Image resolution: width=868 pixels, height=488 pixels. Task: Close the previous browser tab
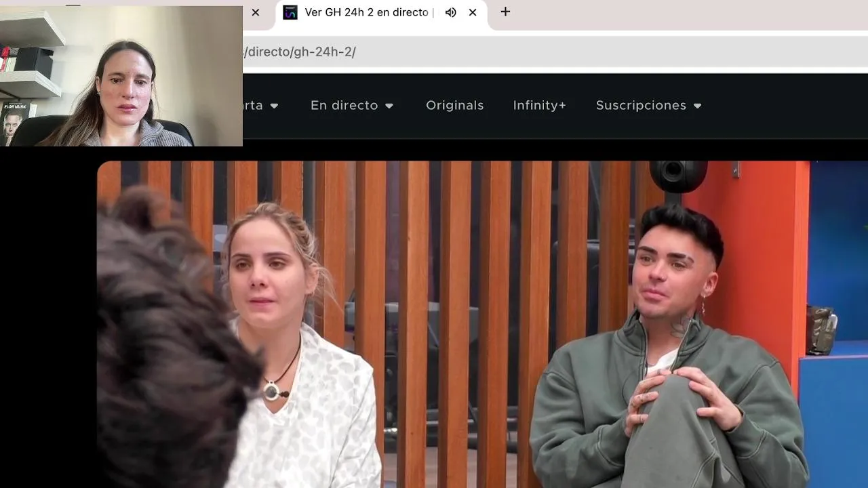(x=256, y=12)
